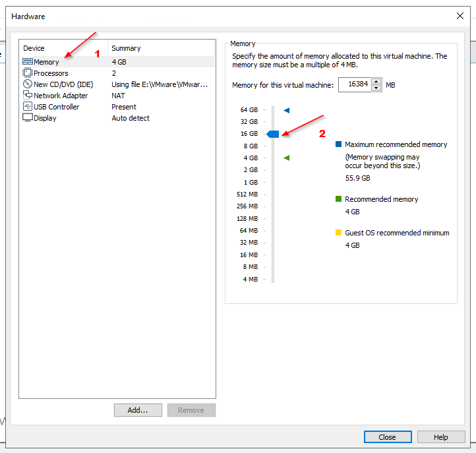Click the Close button

(388, 437)
